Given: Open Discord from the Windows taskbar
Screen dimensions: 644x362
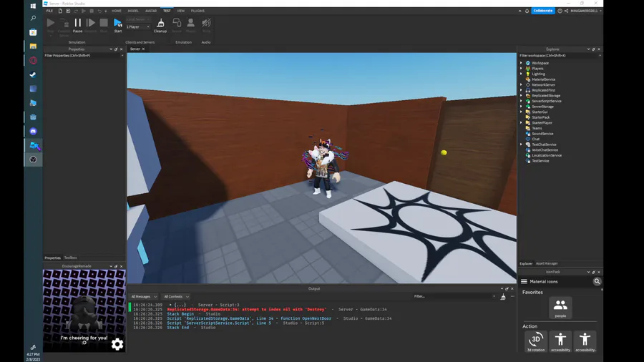Looking at the screenshot, I should click(x=33, y=132).
